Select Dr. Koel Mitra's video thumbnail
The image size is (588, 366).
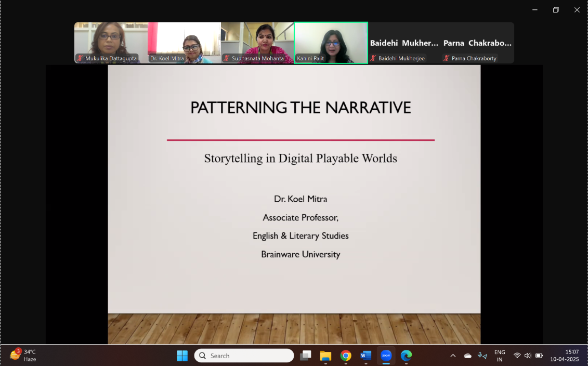tap(184, 43)
